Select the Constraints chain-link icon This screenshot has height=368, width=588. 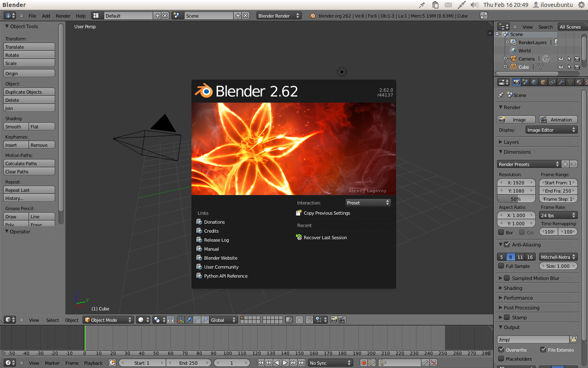[552, 82]
